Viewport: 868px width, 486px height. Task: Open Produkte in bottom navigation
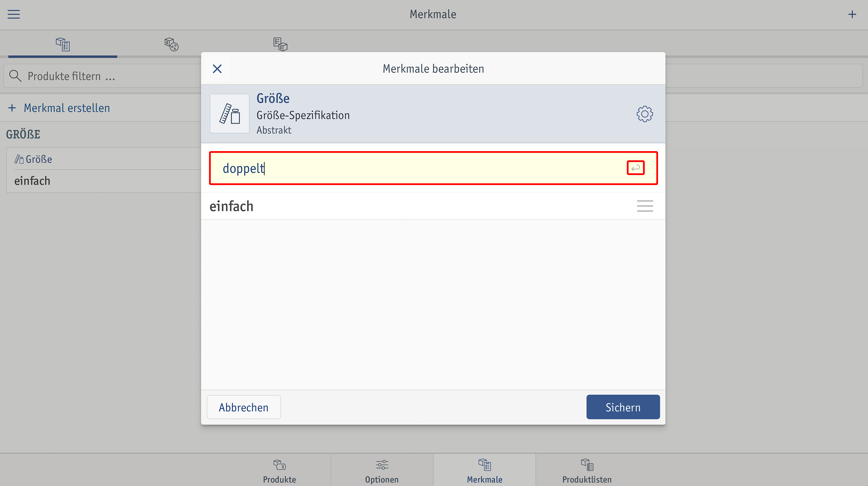[279, 470]
